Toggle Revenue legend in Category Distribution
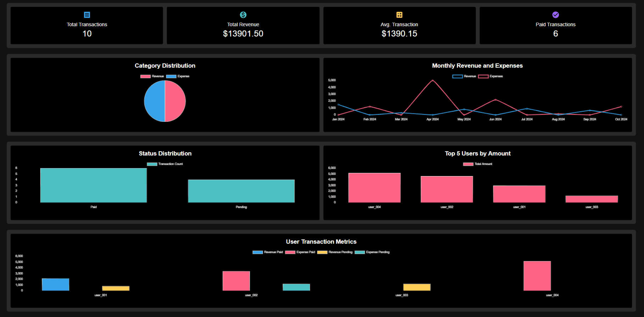 click(152, 77)
